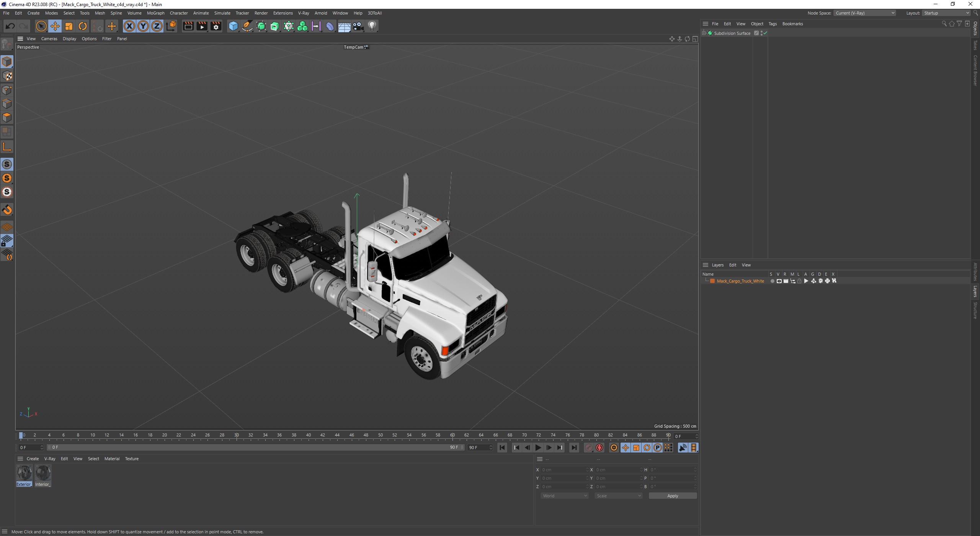Select the Scale tool
This screenshot has width=980, height=536.
(69, 26)
